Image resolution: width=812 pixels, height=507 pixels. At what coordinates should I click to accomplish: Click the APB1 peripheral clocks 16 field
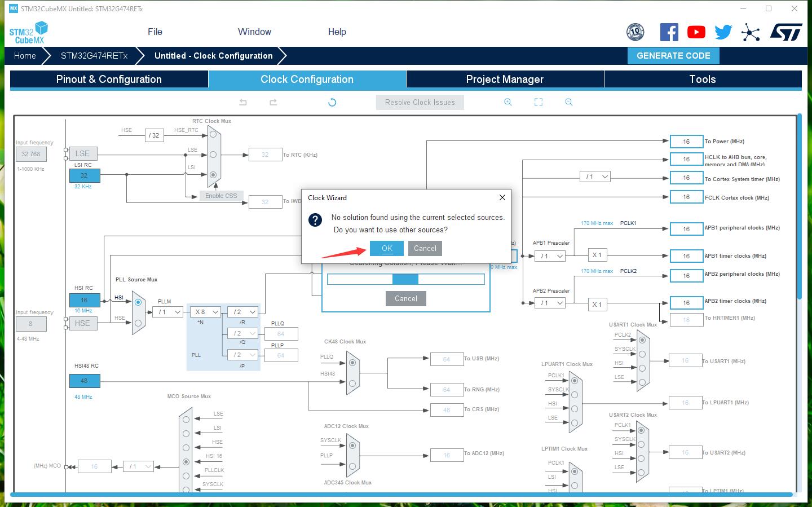(686, 229)
